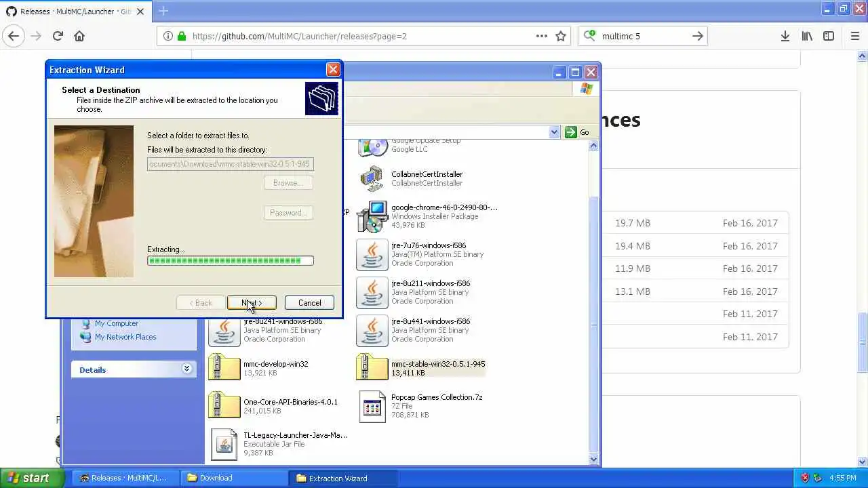The height and width of the screenshot is (488, 868).
Task: Click the Windows Start button
Action: click(32, 478)
